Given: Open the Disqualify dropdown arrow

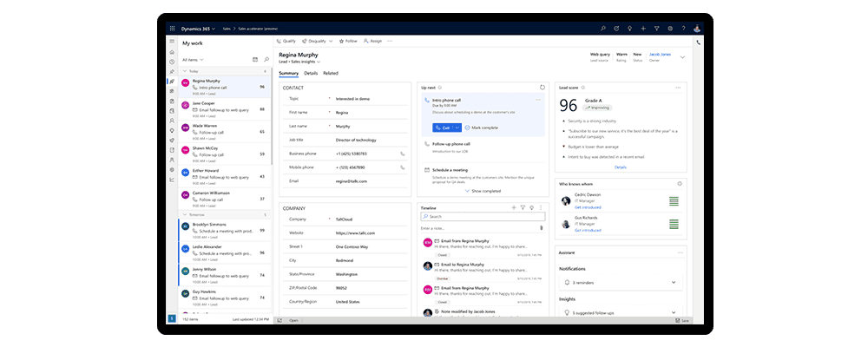Looking at the screenshot, I should (x=331, y=41).
